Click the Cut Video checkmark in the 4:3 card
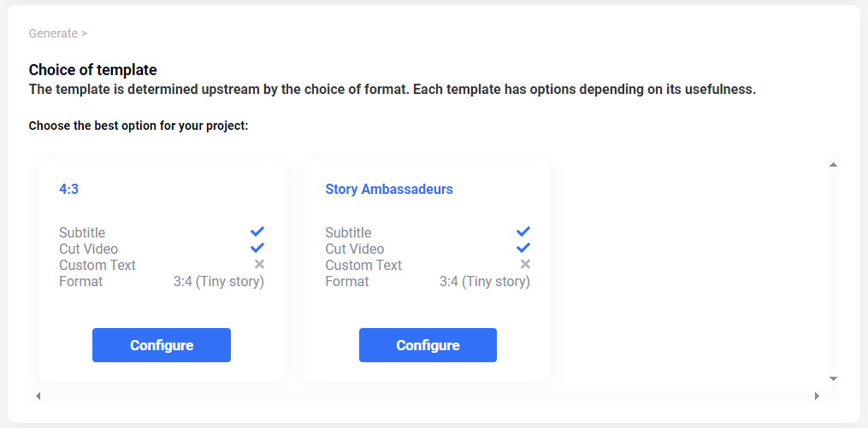Viewport: 868px width, 428px height. [257, 249]
